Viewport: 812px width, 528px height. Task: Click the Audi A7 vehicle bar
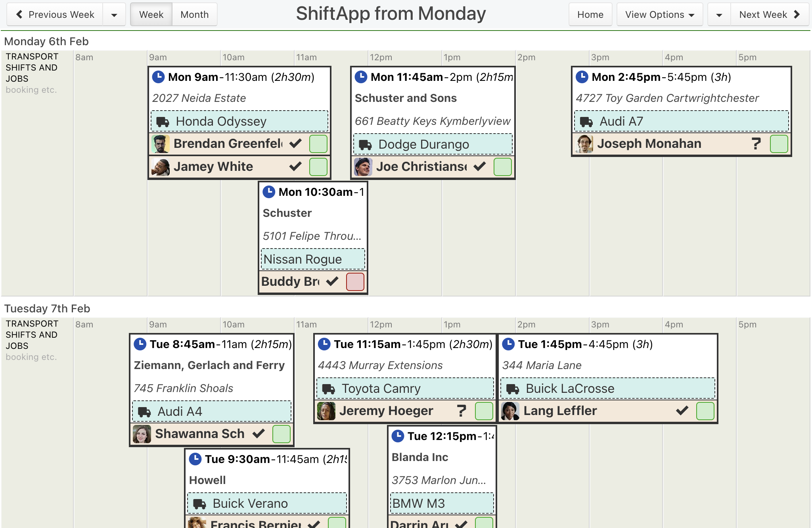(682, 121)
